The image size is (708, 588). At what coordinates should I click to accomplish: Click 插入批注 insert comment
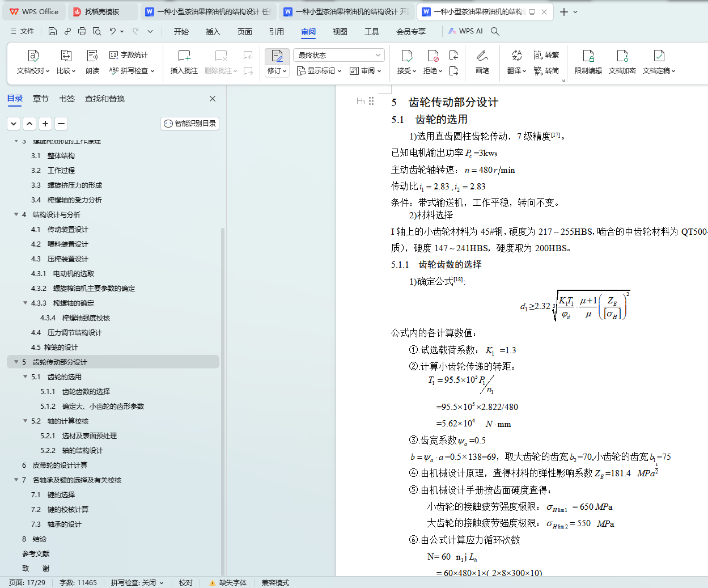coord(184,62)
